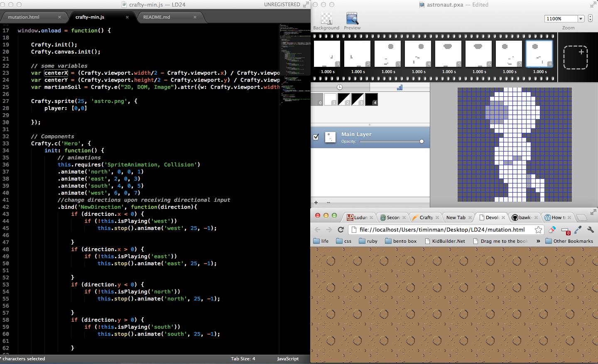Screen dimensions: 598x364
Task: Adjust the Main Layer opacity slider
Action: pos(422,142)
